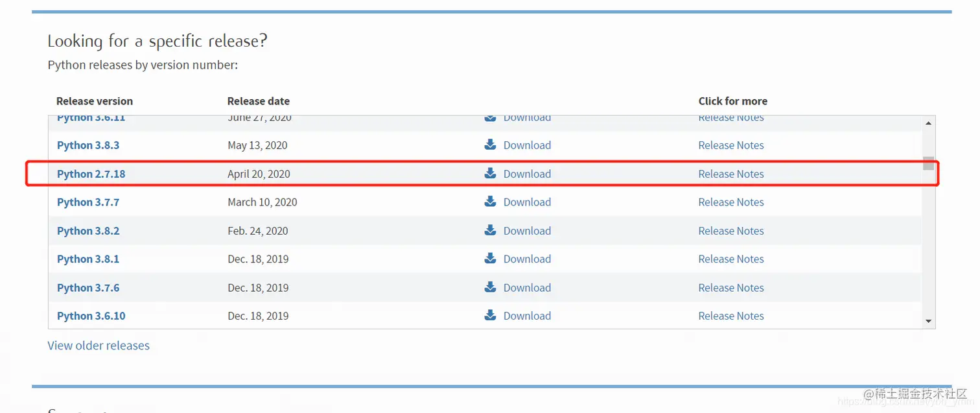The image size is (980, 413).
Task: Click download icon for Python 3.6.10
Action: click(490, 315)
